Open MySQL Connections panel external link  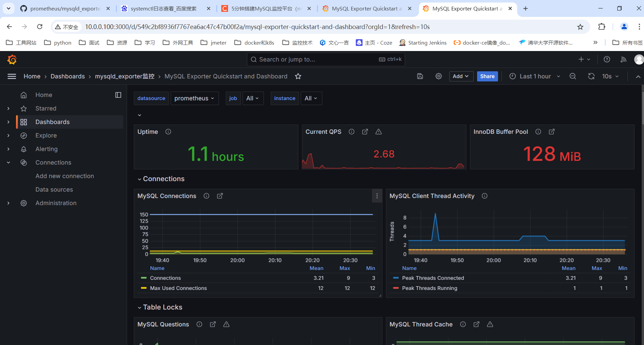tap(220, 196)
